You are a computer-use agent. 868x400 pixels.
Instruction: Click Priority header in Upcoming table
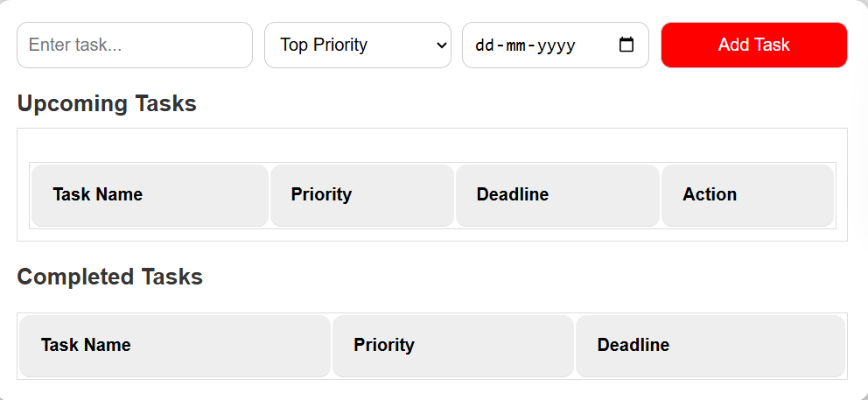[321, 194]
